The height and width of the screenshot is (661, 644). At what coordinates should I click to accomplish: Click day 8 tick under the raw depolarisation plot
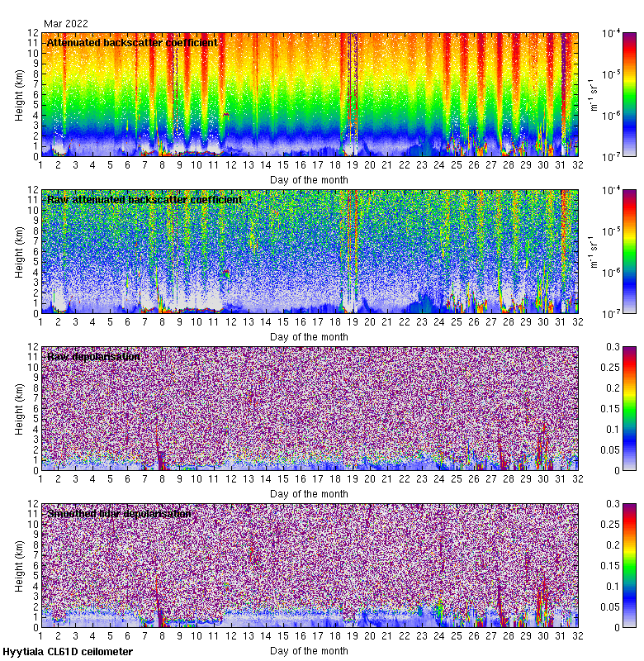tap(162, 479)
